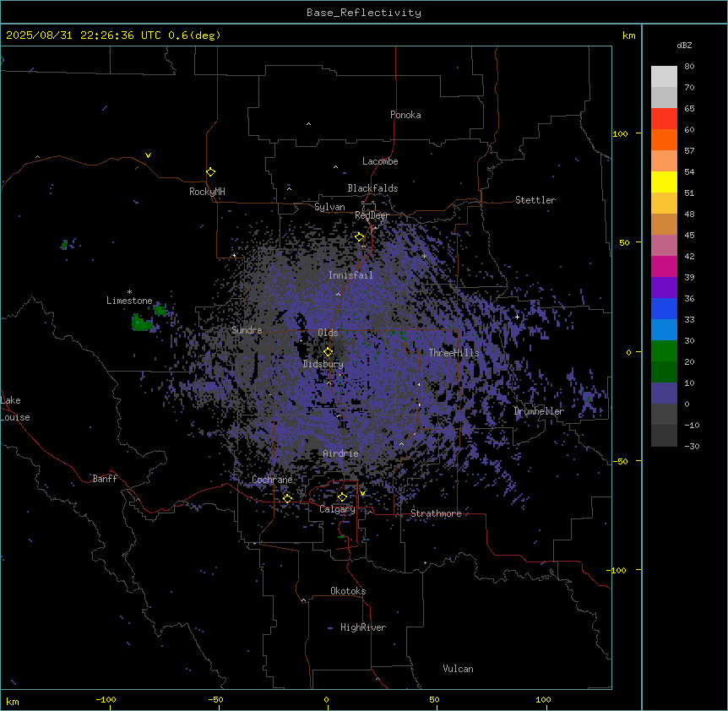Click the km unit label at top right

(629, 35)
